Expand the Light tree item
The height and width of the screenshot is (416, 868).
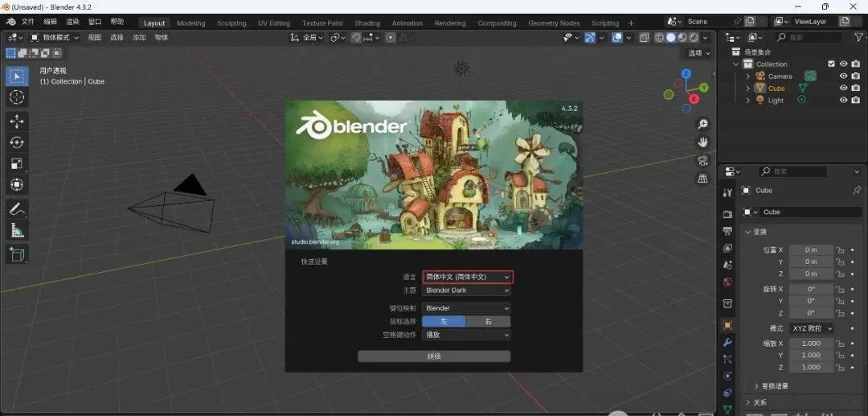point(748,101)
